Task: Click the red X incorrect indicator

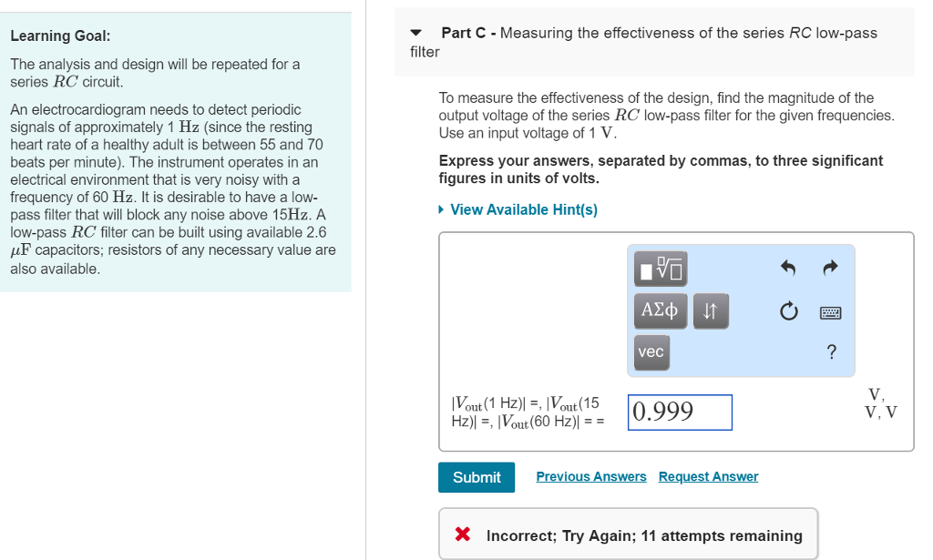Action: (462, 535)
